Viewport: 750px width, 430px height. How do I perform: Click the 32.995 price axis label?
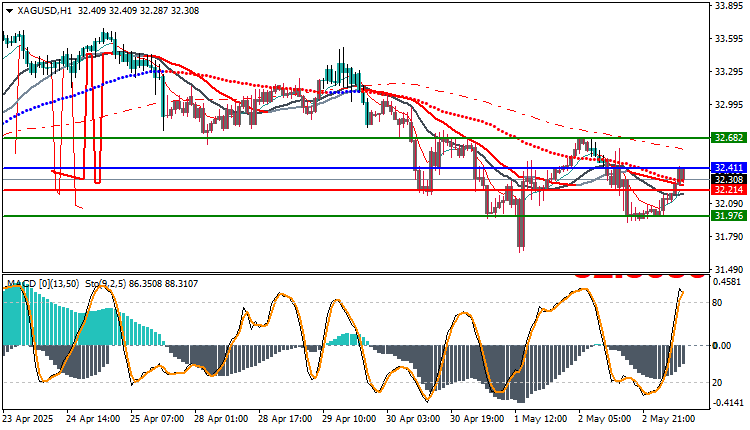(x=728, y=105)
